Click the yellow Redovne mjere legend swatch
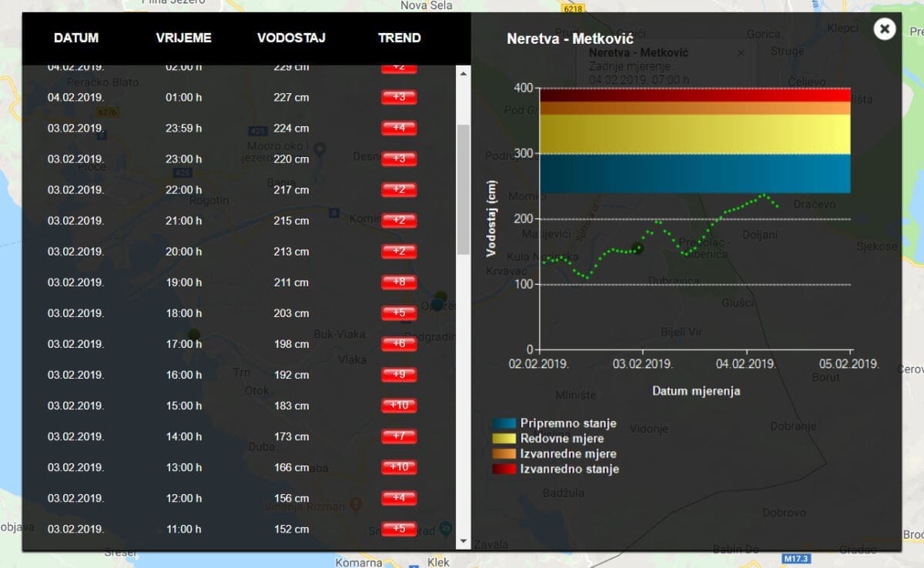 coord(504,439)
